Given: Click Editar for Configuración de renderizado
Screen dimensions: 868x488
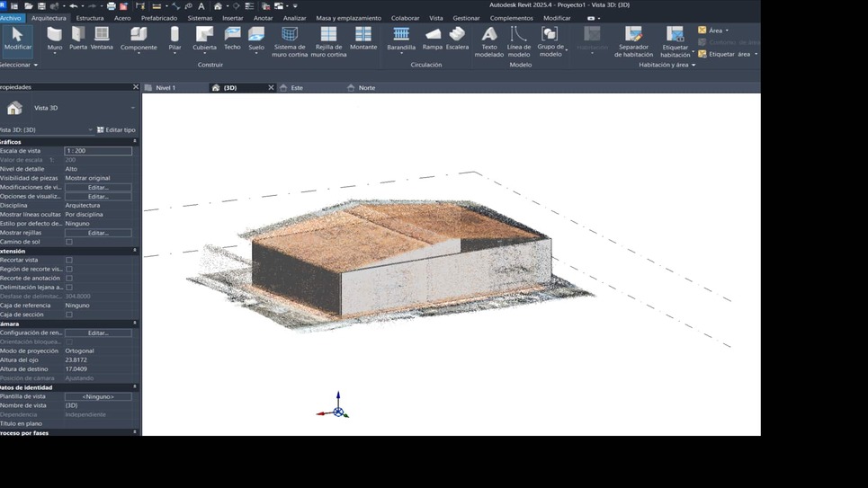Looking at the screenshot, I should [98, 333].
